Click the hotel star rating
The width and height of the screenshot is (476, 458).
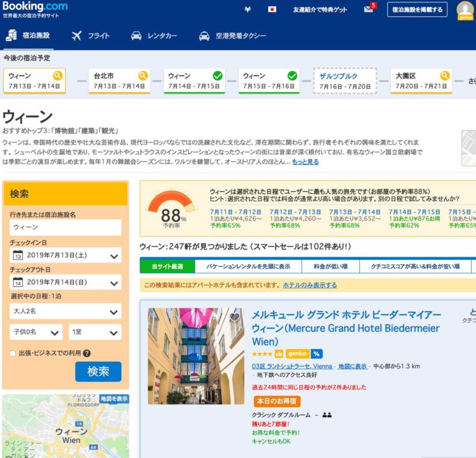coord(262,354)
